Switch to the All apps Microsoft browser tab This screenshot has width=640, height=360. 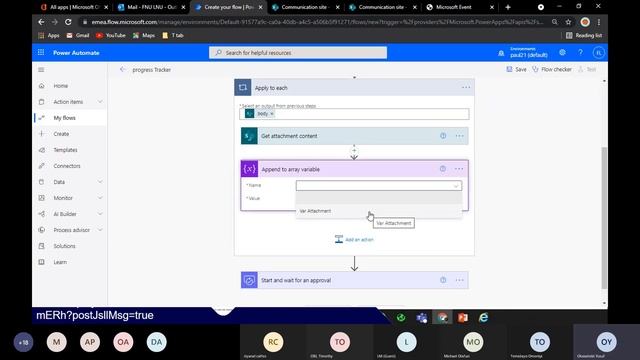pyautogui.click(x=74, y=7)
